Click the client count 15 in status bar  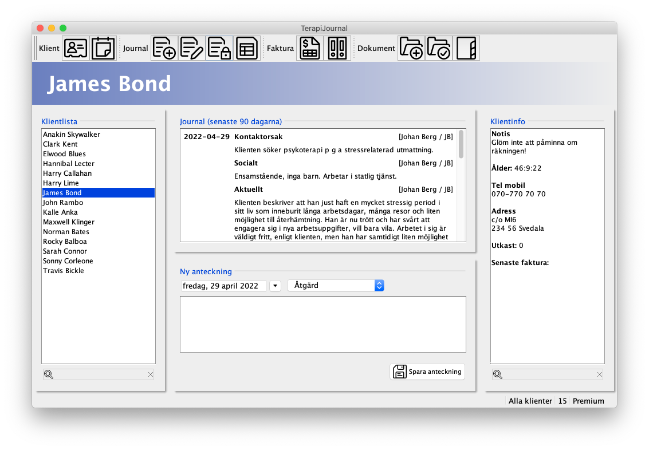pos(562,401)
